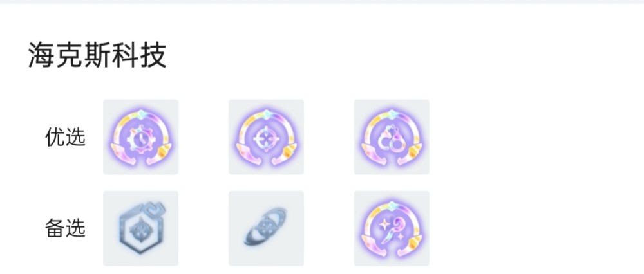
Task: Select the middle augment in the 备选 row
Action: click(x=266, y=228)
